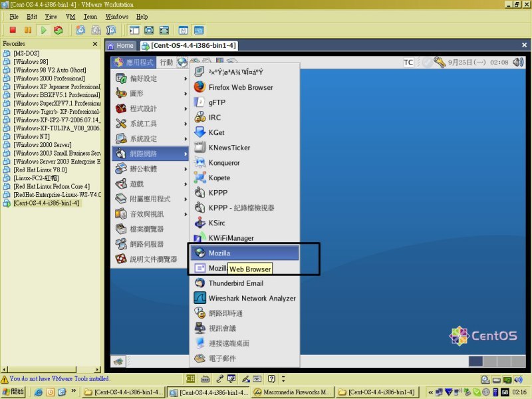Expand the 圖形 submenu
The width and height of the screenshot is (532, 399).
pyautogui.click(x=151, y=93)
